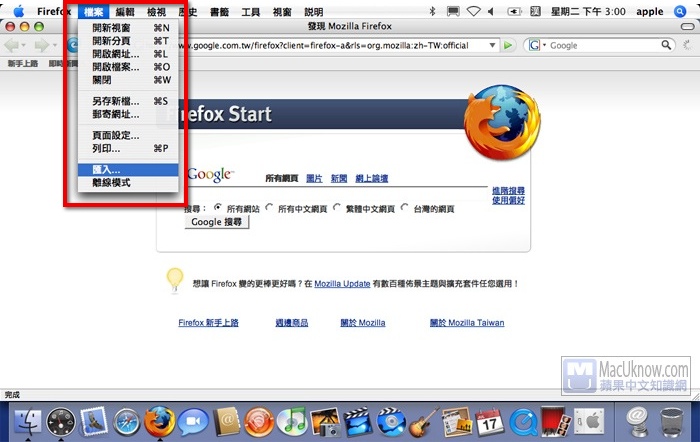Click the green Go button beside address bar

(x=508, y=45)
